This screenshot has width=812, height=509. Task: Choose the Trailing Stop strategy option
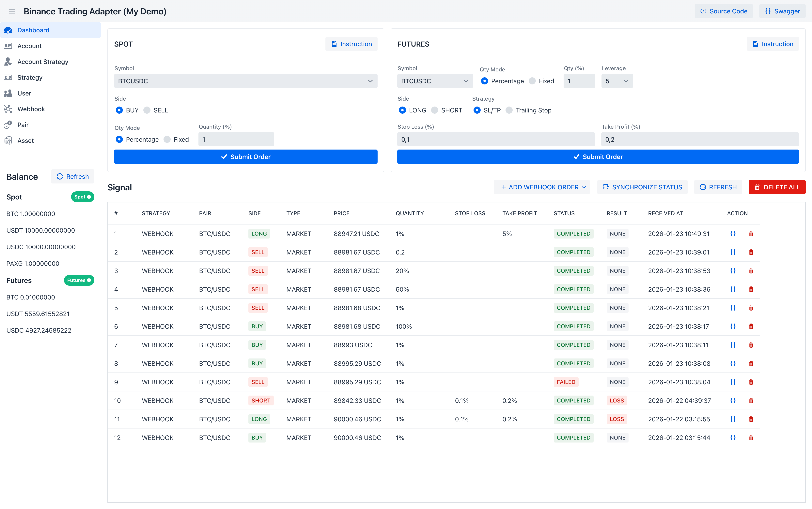pos(509,110)
